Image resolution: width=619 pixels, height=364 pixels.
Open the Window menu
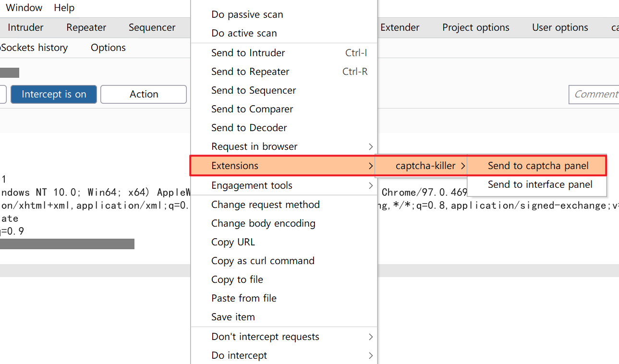point(24,8)
